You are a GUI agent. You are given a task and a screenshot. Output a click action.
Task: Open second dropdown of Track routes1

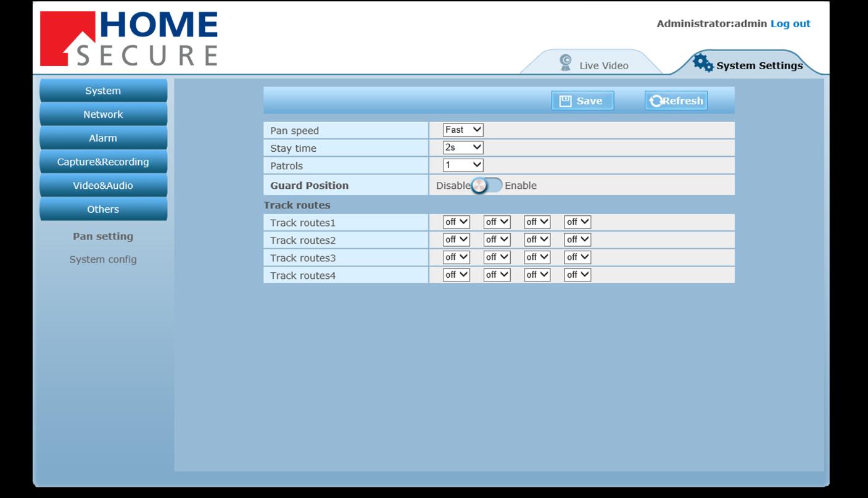(497, 222)
